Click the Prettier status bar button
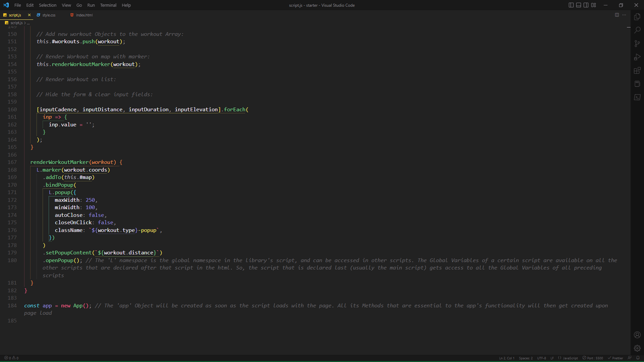Image resolution: width=644 pixels, height=362 pixels. pyautogui.click(x=616, y=358)
